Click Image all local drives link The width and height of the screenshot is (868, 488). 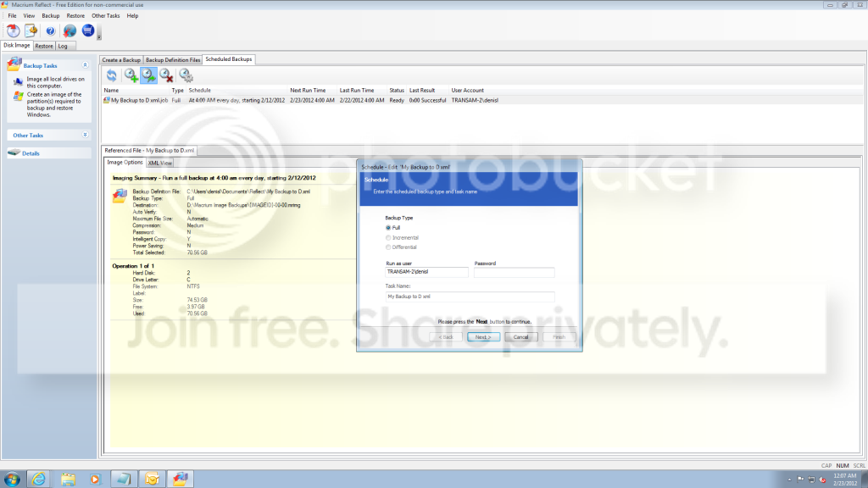(56, 82)
